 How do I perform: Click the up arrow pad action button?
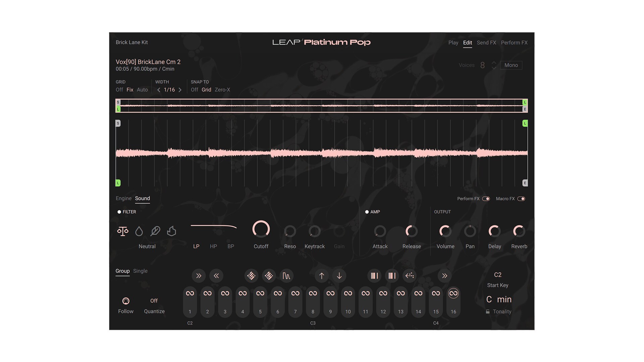[x=321, y=276]
